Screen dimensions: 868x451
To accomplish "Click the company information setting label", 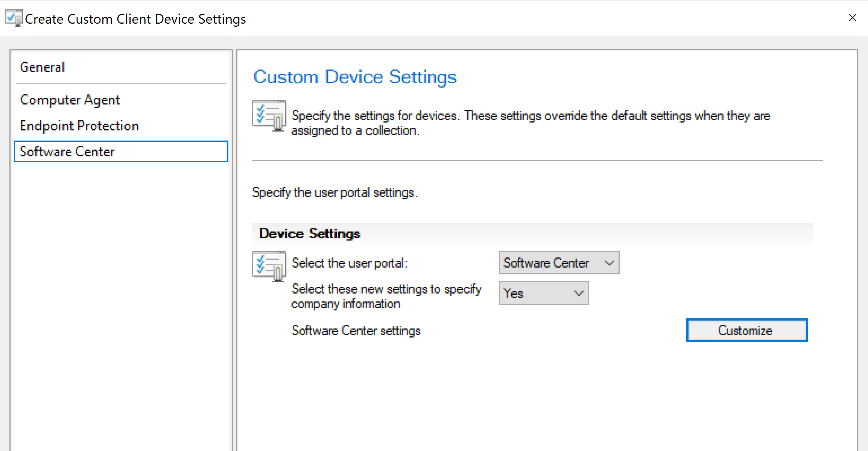I will pyautogui.click(x=386, y=296).
